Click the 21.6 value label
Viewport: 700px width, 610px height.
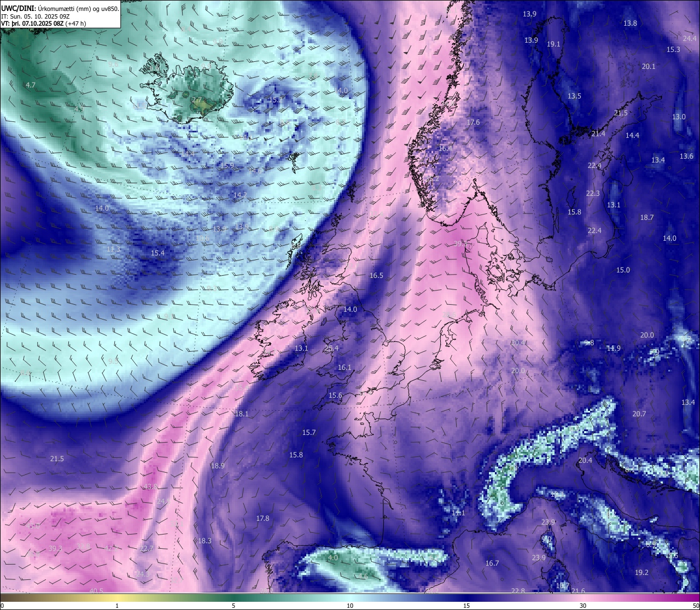[x=578, y=591]
